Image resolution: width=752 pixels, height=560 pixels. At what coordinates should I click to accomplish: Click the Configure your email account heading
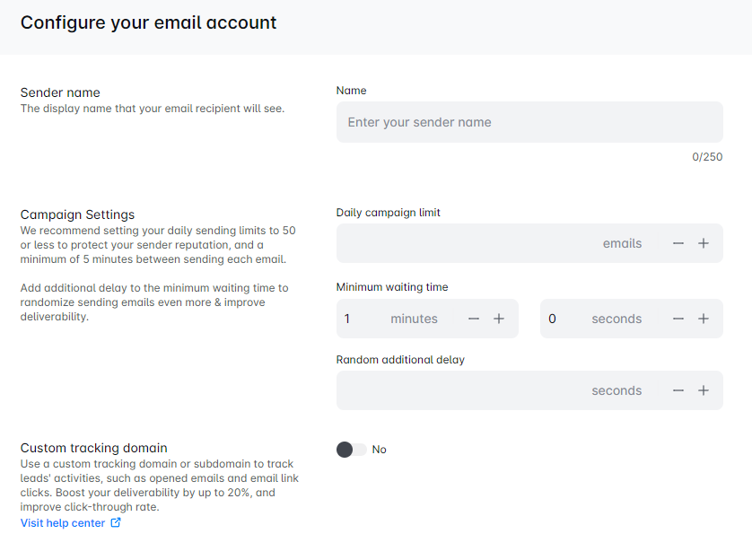[x=149, y=22]
